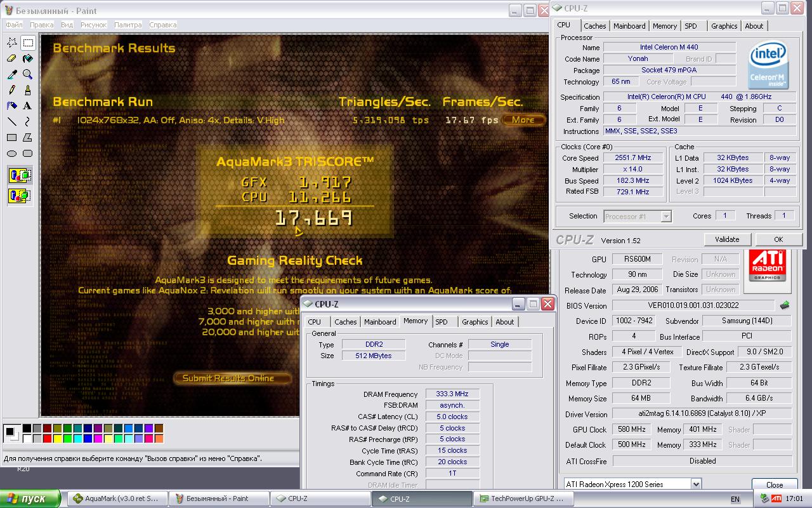Switch to Безымянный - Paint taskbar button
The image size is (812, 508).
(x=218, y=498)
